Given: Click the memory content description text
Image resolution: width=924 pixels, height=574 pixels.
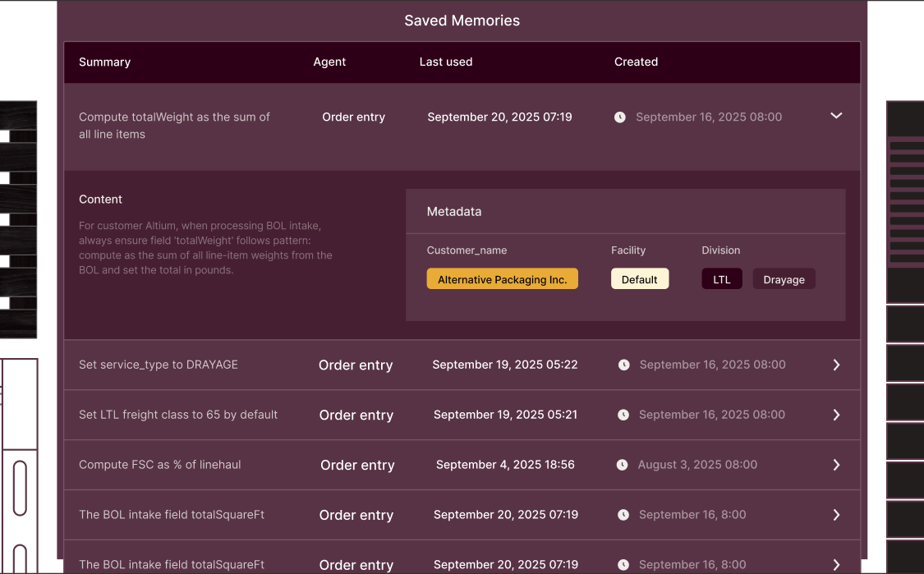Looking at the screenshot, I should pos(205,247).
